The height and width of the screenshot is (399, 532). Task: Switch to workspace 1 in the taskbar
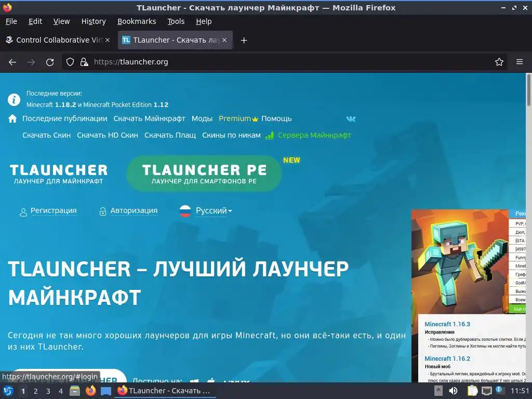23,391
